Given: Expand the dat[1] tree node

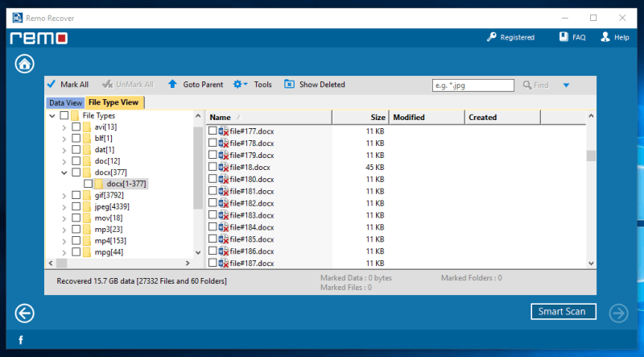Looking at the screenshot, I should pyautogui.click(x=64, y=150).
